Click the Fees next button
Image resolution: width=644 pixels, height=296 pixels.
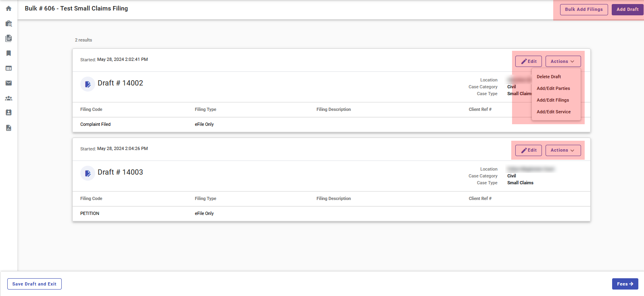(x=625, y=284)
